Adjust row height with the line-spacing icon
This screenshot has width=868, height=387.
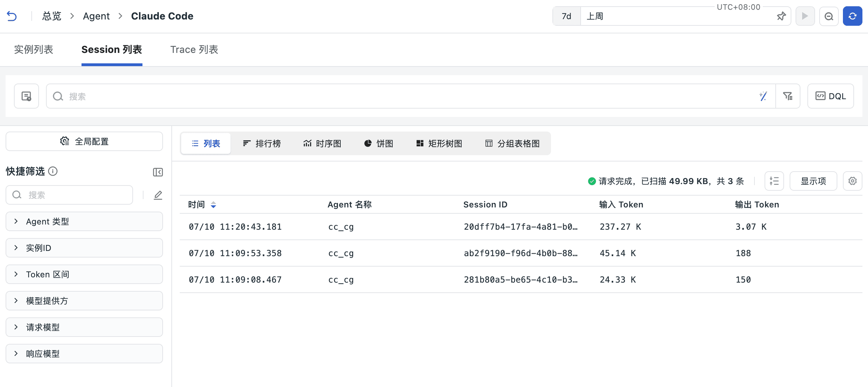pyautogui.click(x=774, y=181)
